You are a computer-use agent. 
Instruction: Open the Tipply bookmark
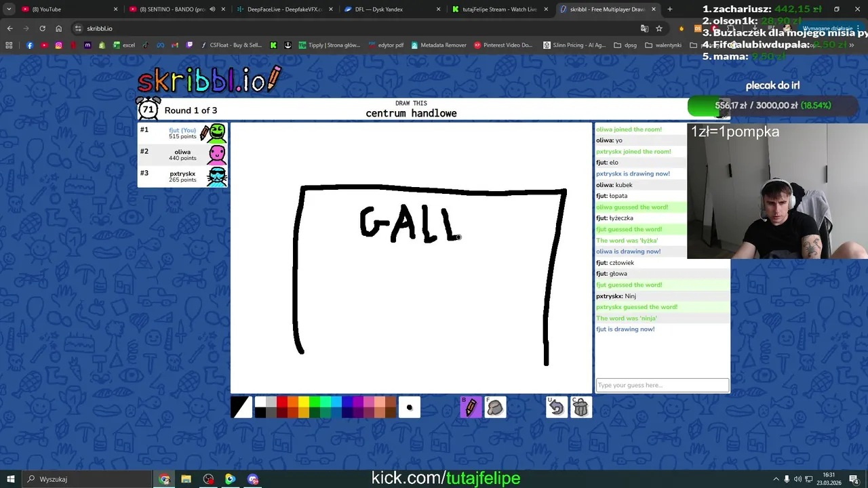pos(329,45)
